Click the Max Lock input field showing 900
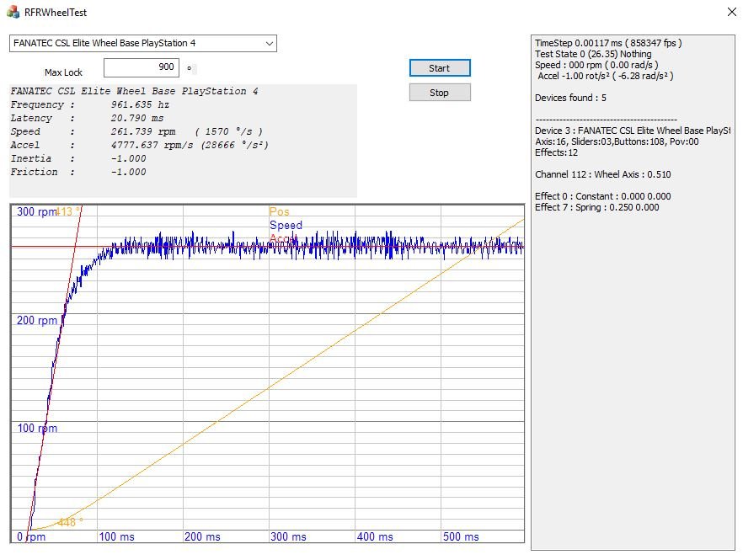 tap(141, 67)
